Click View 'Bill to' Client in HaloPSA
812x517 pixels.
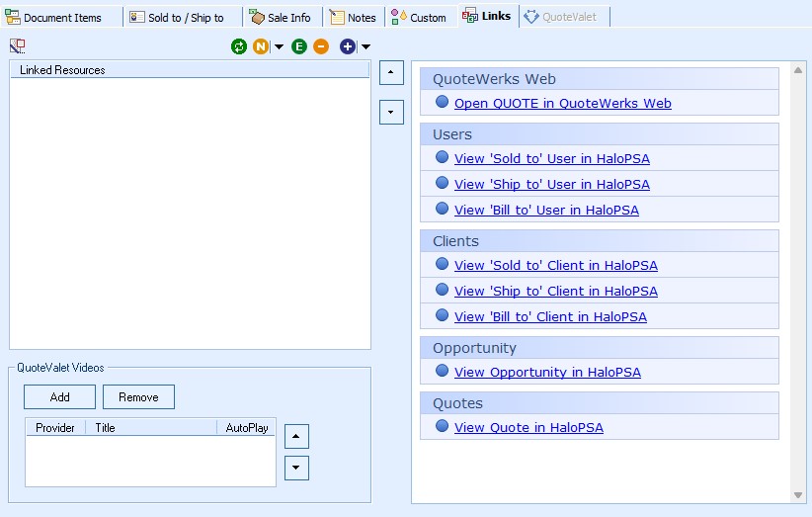[550, 317]
